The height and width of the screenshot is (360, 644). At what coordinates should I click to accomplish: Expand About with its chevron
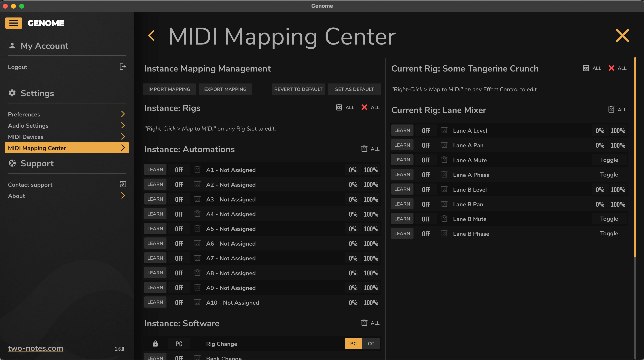[123, 196]
